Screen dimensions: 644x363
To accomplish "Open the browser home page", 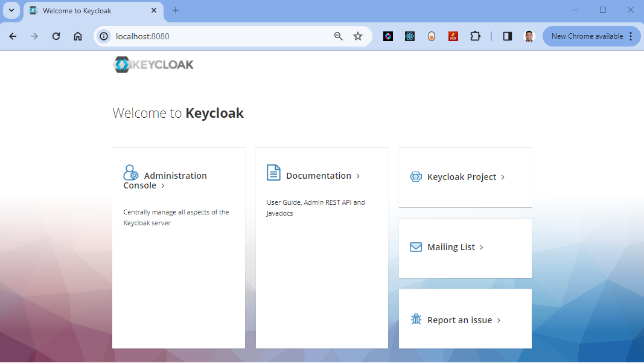I will pos(78,36).
